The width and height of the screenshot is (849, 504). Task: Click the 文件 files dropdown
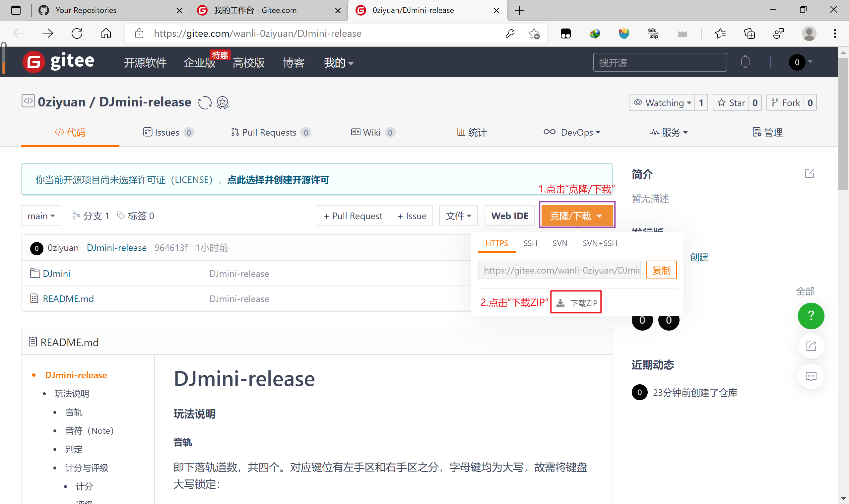pyautogui.click(x=458, y=216)
